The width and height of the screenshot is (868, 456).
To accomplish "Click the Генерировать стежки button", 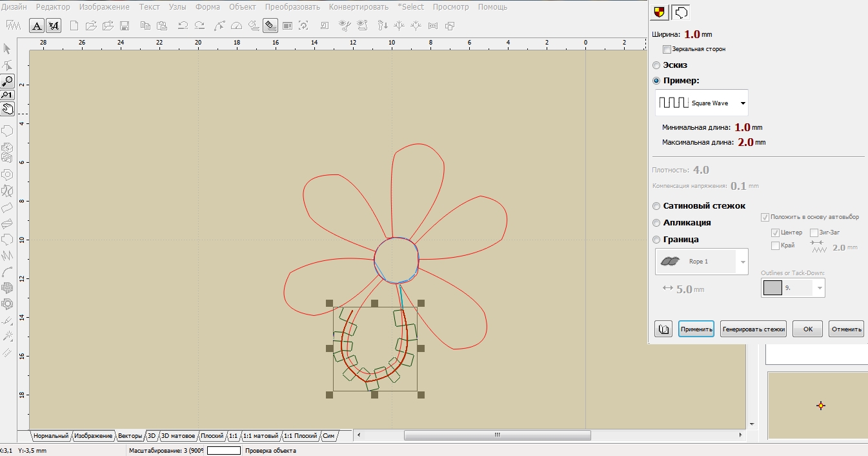I will (x=753, y=329).
